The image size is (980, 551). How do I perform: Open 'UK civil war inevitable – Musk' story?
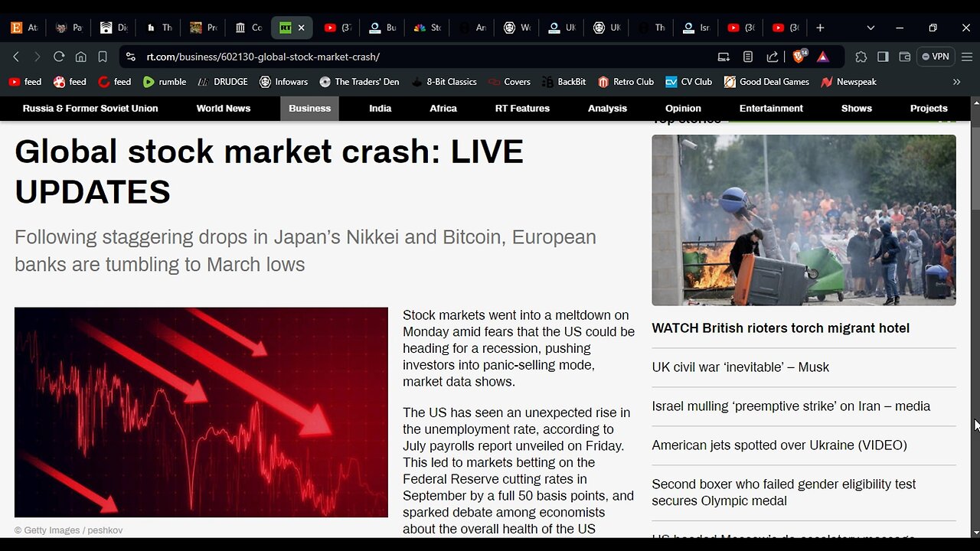coord(740,367)
